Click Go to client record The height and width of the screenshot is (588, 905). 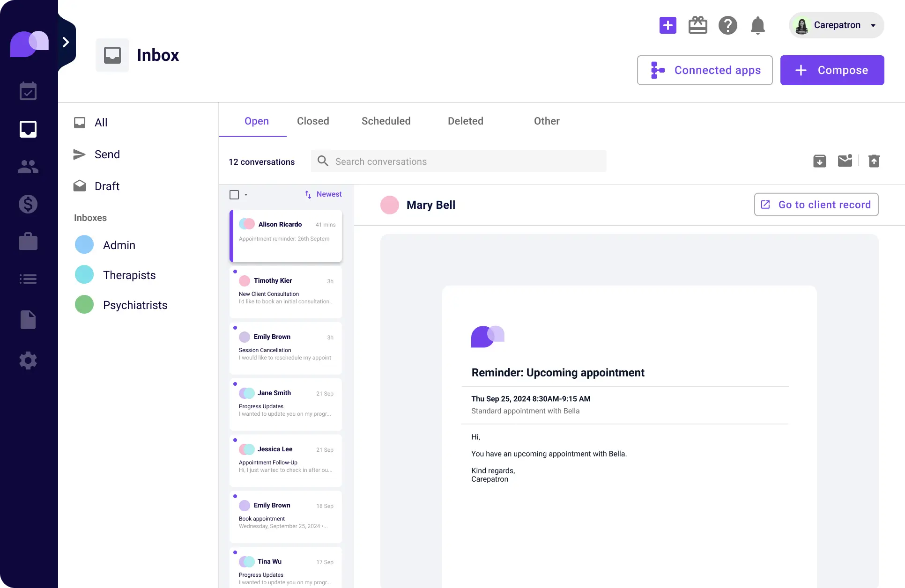coord(816,205)
